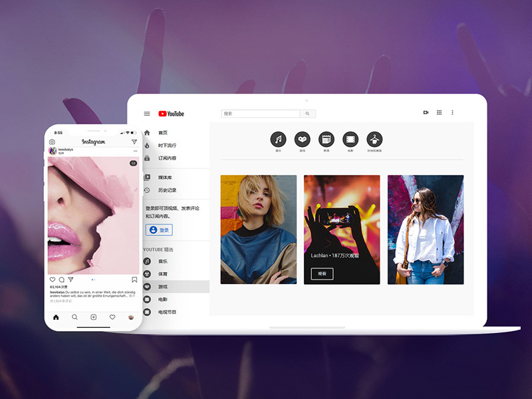This screenshot has width=532, height=399.
Task: Click the video camera upload icon
Action: click(426, 112)
